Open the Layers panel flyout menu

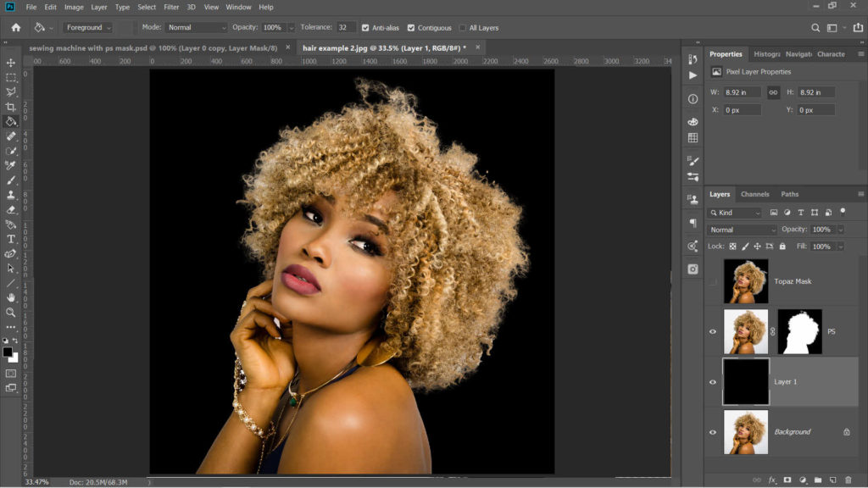point(861,194)
